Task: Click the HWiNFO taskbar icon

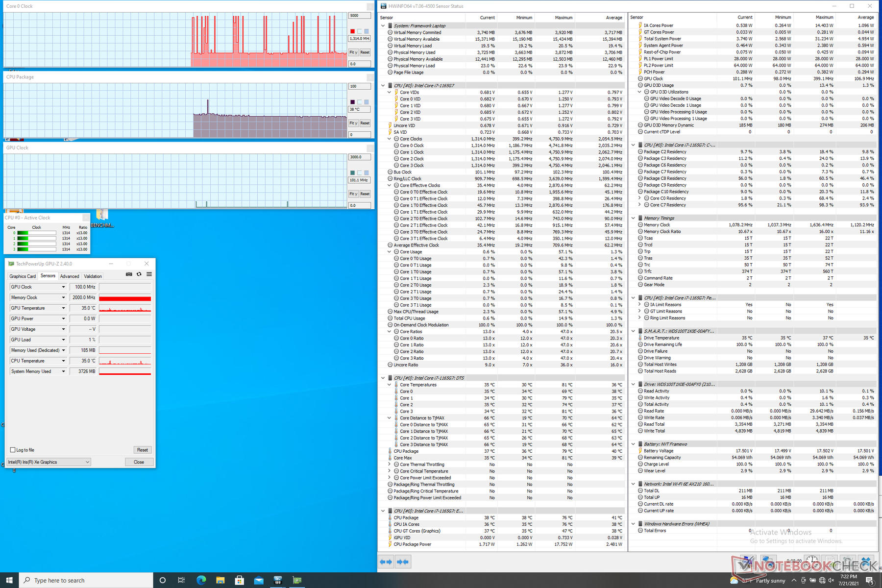Action: 278,580
